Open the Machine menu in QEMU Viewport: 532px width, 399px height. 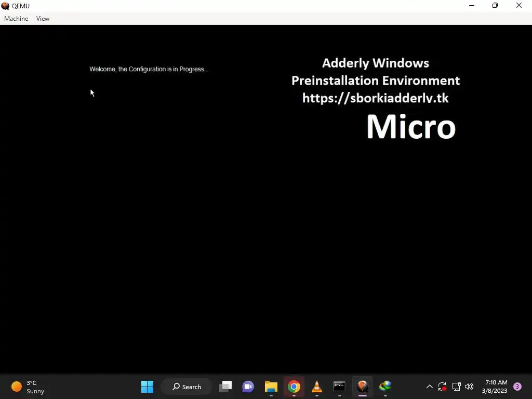16,19
